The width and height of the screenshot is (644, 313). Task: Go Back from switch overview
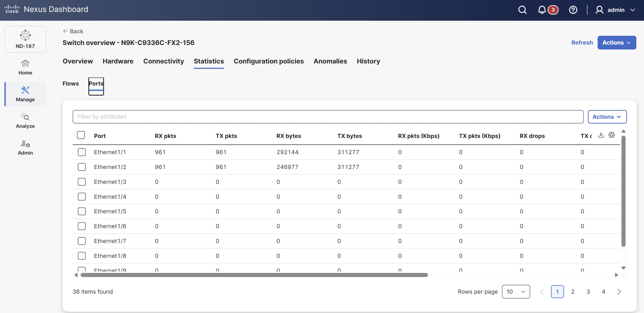click(x=73, y=31)
